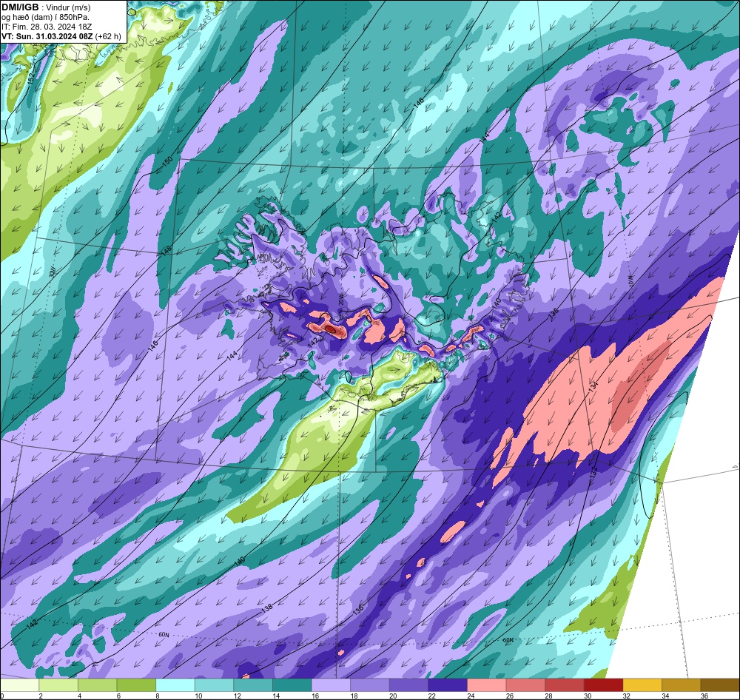Click the legend scale number '2'
Image resolution: width=740 pixels, height=700 pixels.
tap(41, 696)
